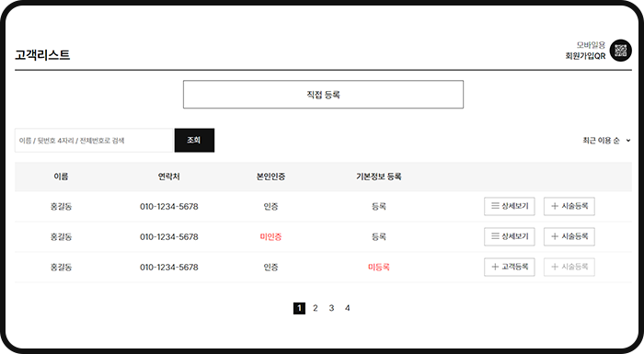Viewport: 644px width, 354px height.
Task: Click the disabled 시술등록 in third row
Action: [x=569, y=267]
